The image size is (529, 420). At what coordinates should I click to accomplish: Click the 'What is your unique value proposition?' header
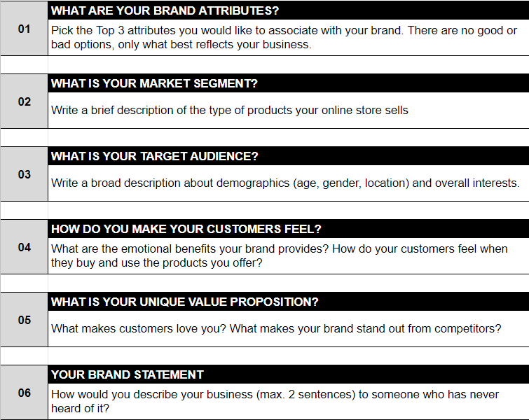coord(289,302)
